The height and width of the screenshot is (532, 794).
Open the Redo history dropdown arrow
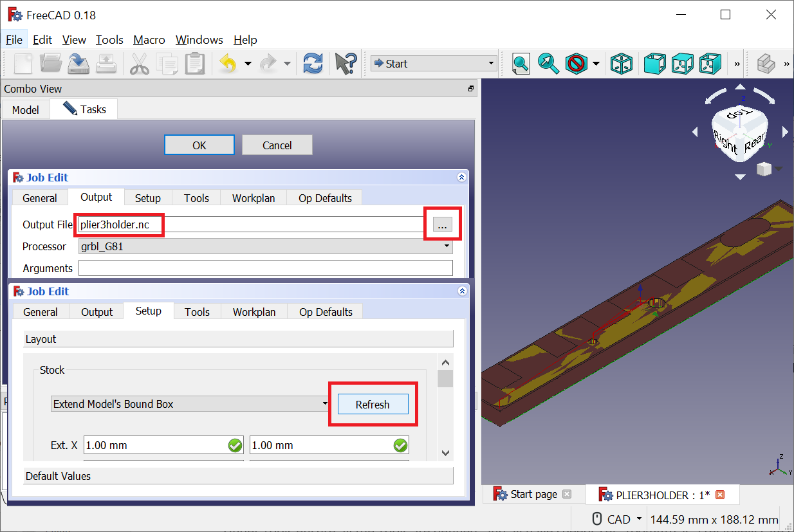click(287, 64)
